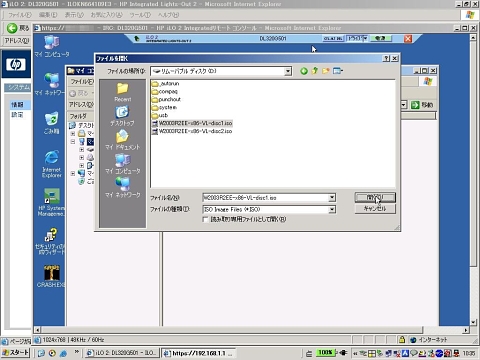480x360 pixels.
Task: Click the Ctrl-Alt-Del button on iLO toolbar
Action: point(333,39)
